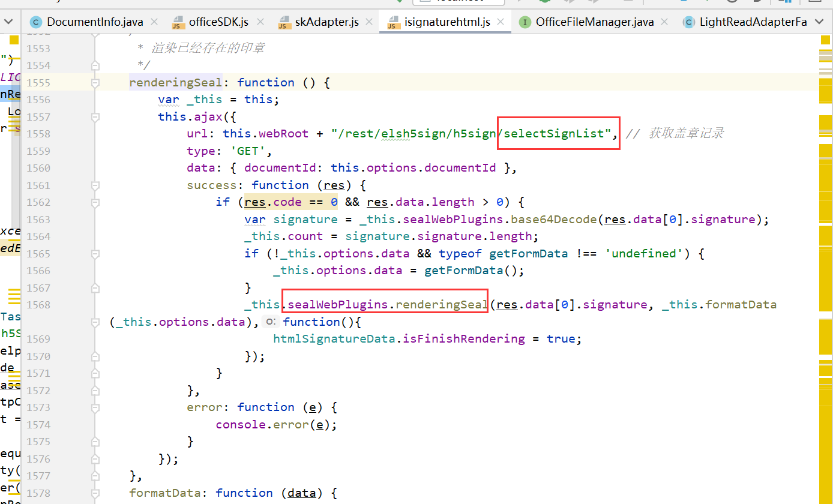Close the isignaturehtml.js tab
Viewport: 833px width, 504px height.
click(x=501, y=22)
